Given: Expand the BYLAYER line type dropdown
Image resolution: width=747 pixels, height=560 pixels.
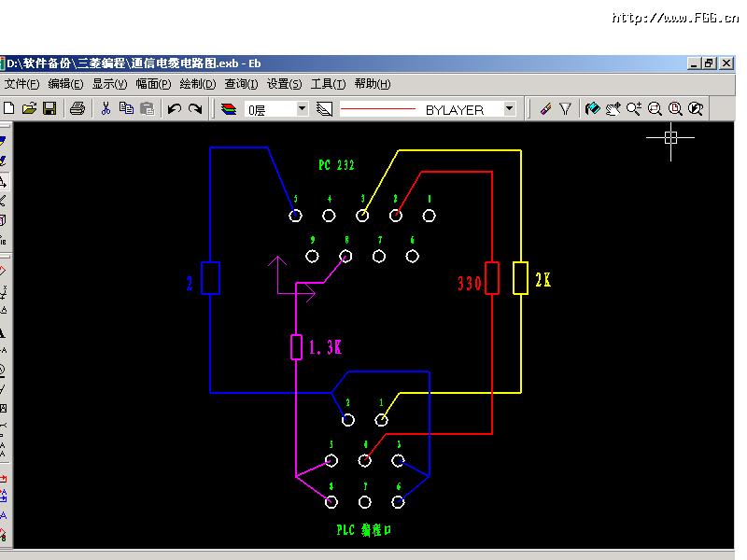Looking at the screenshot, I should 509,108.
